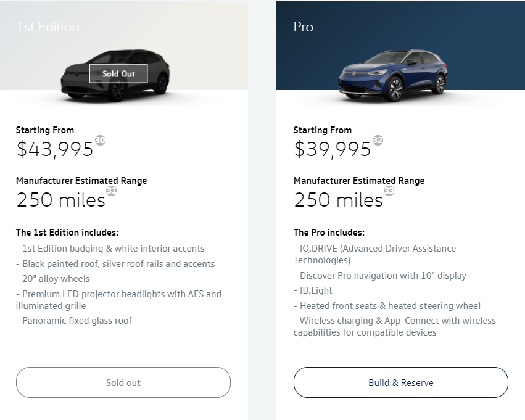Click the 20" alloy wheels feature
This screenshot has height=420, width=525.
(x=53, y=279)
